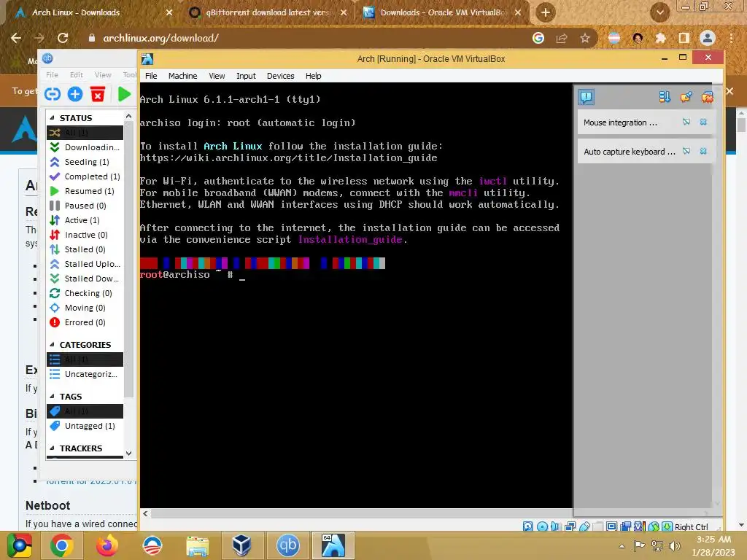Dismiss the Mouse integration notification
The image size is (747, 560).
click(x=703, y=122)
